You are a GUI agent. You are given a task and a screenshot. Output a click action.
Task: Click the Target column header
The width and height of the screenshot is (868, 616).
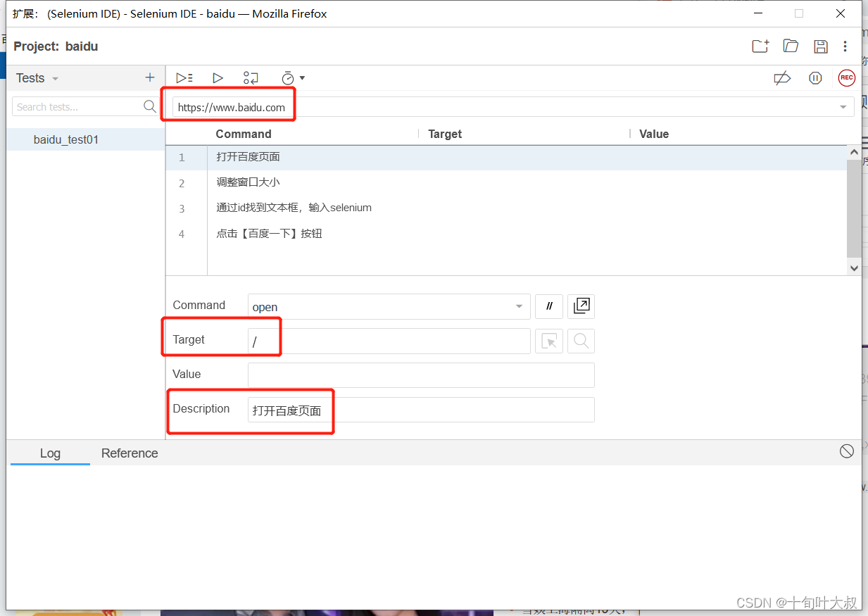[445, 134]
